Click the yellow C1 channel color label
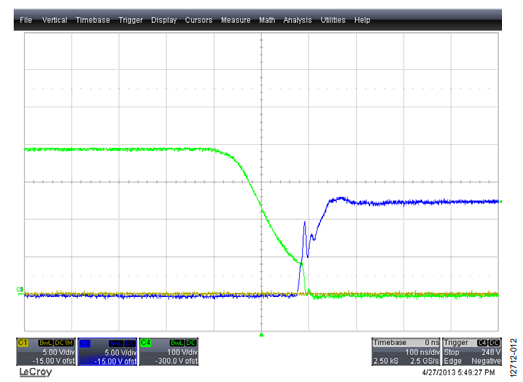This screenshot has width=523, height=382. pos(23,343)
